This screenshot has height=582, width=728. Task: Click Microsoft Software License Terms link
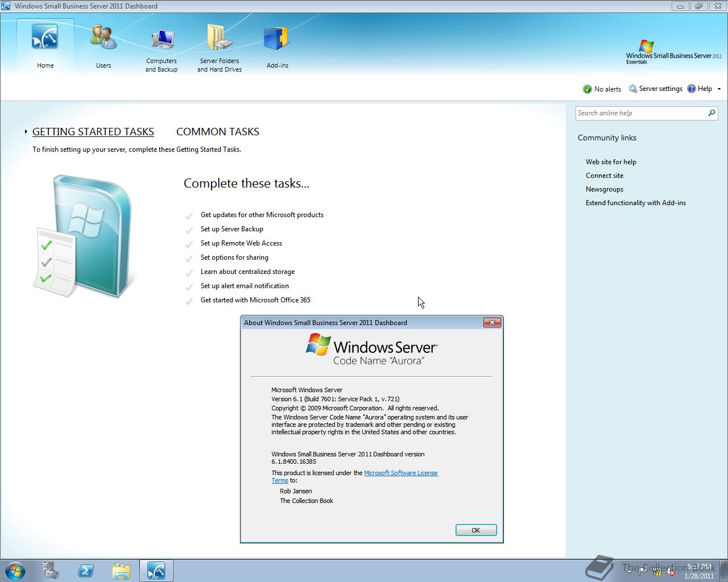tap(400, 473)
